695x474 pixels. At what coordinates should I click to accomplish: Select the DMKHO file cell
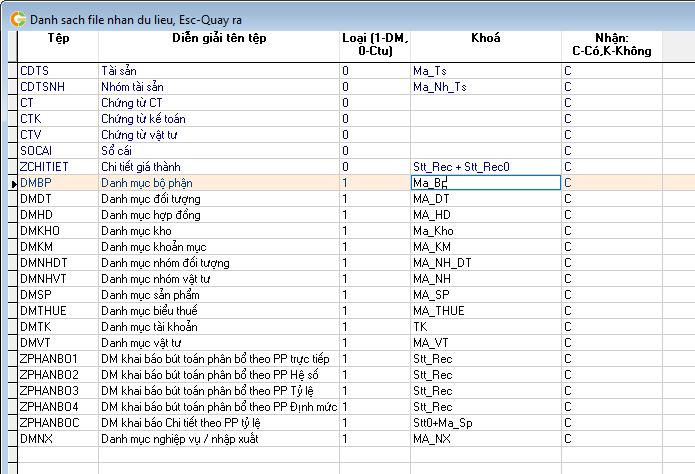(x=58, y=231)
